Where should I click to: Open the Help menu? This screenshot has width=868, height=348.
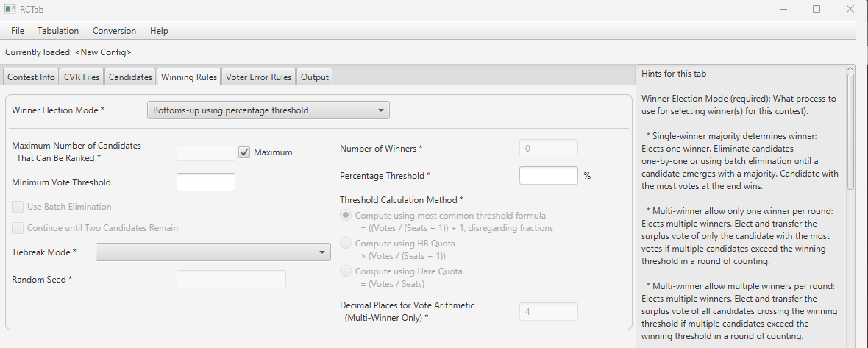(x=159, y=31)
